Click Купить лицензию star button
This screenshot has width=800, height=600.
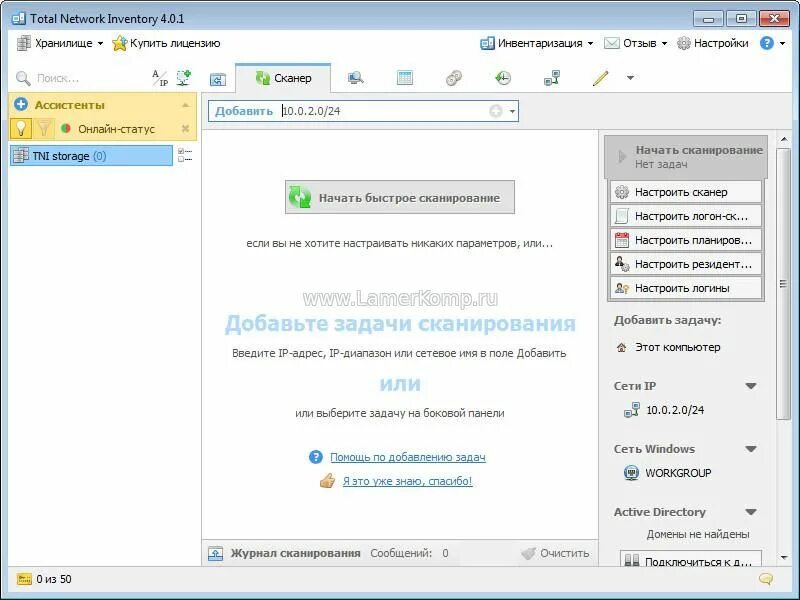[166, 43]
